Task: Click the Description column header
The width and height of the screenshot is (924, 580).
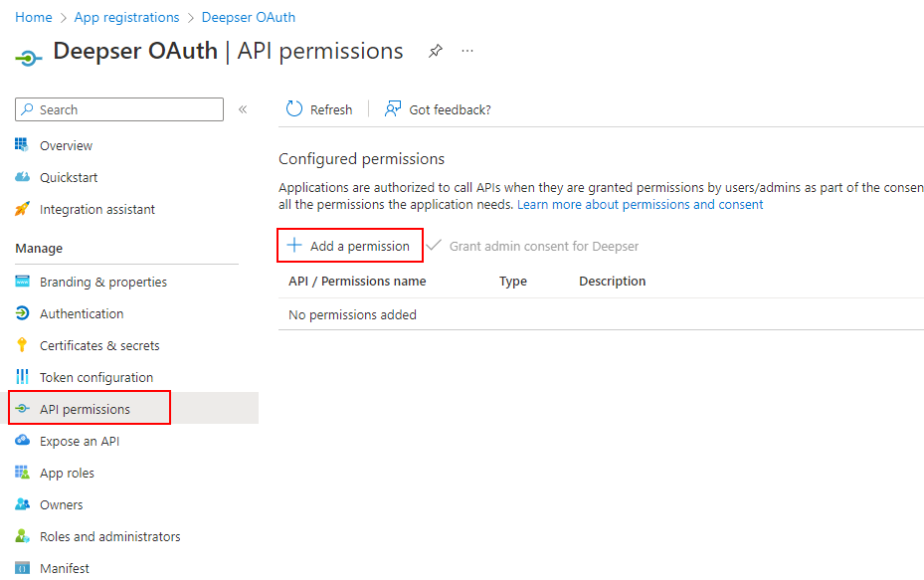Action: point(613,282)
